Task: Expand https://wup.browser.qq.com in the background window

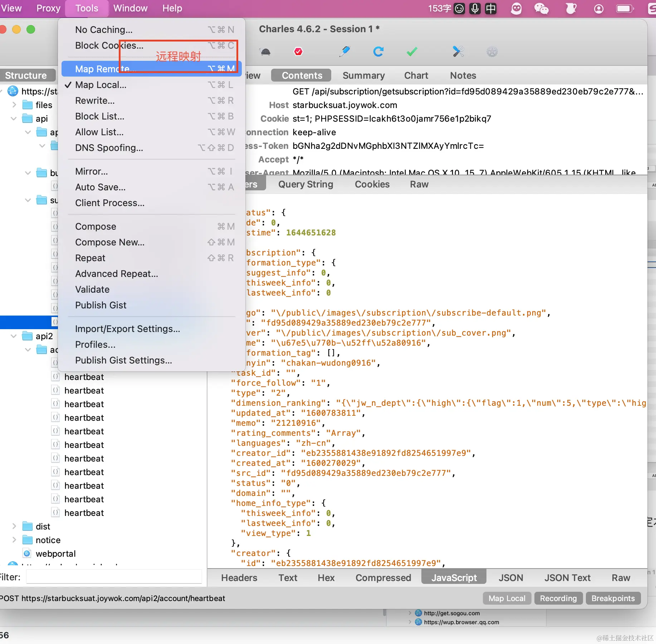Action: (x=410, y=622)
